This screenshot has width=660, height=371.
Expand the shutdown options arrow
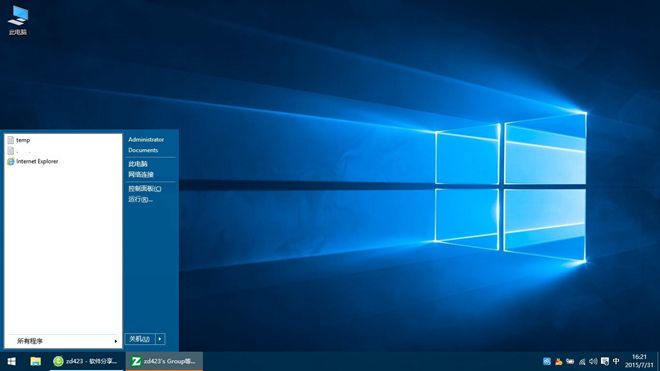tap(160, 339)
